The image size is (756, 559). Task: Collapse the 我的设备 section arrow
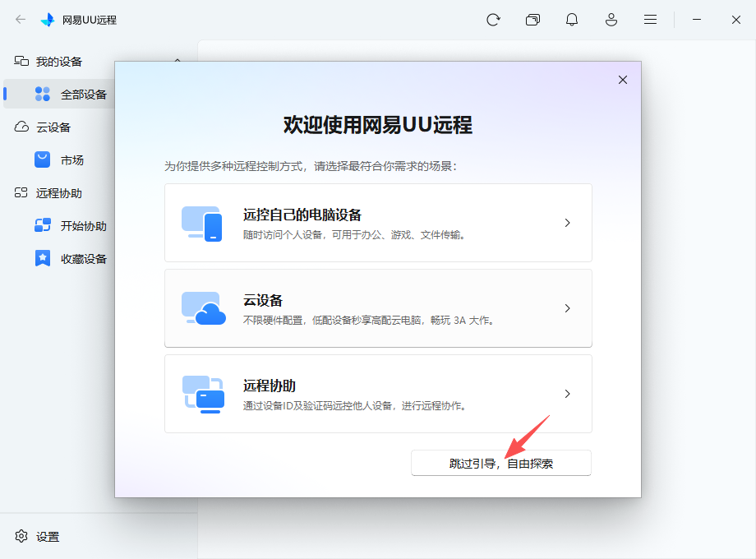tap(177, 61)
